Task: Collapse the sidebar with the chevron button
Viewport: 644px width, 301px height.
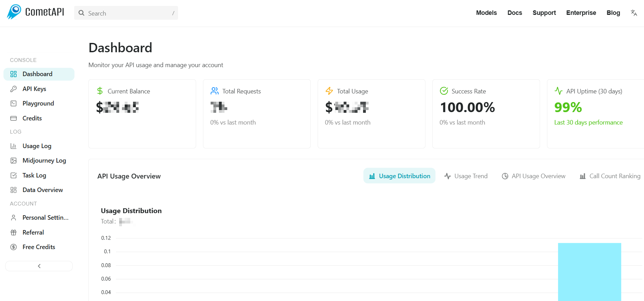Action: click(39, 266)
